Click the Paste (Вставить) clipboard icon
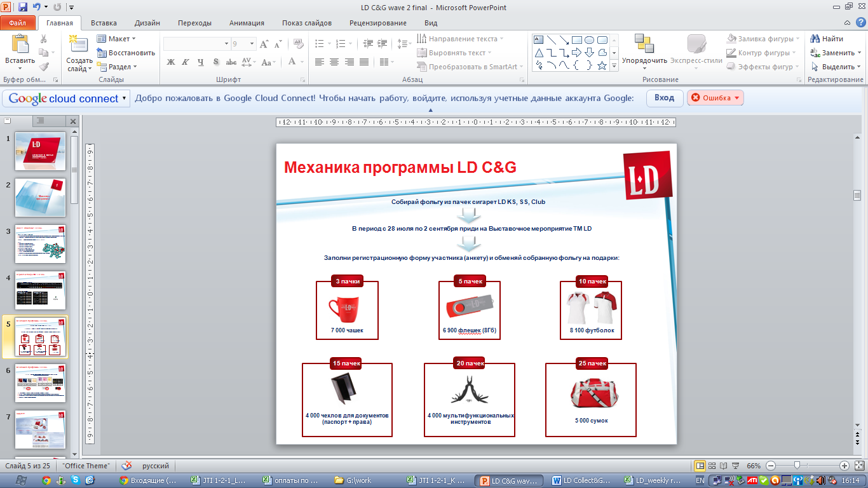The width and height of the screenshot is (868, 488). pos(19,44)
